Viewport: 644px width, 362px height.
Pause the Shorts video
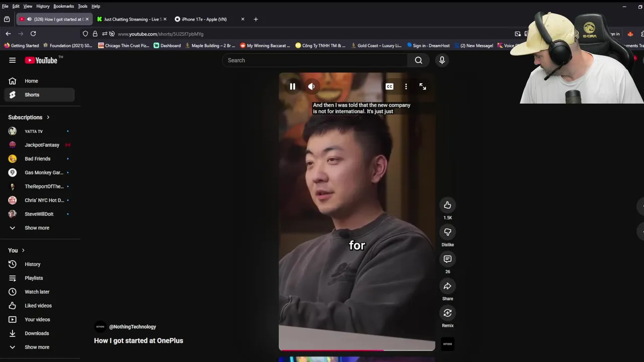[292, 86]
